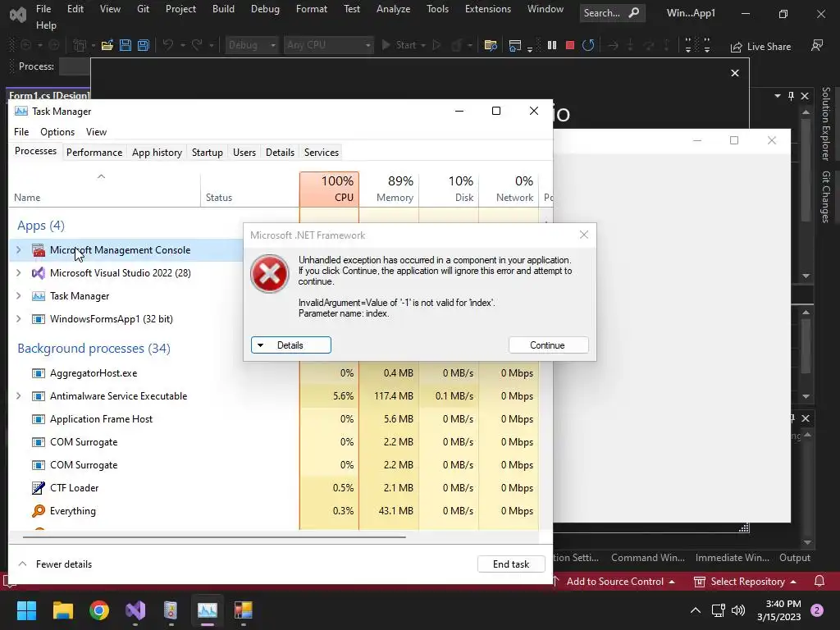Open File Explorer from the taskbar
This screenshot has width=840, height=630.
(62, 610)
